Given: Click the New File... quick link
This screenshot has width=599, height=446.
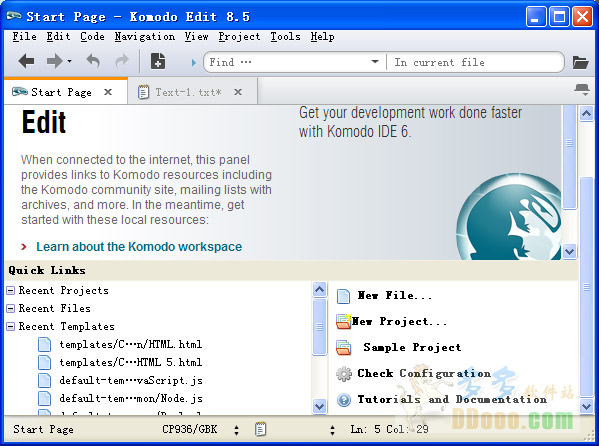Looking at the screenshot, I should 395,295.
